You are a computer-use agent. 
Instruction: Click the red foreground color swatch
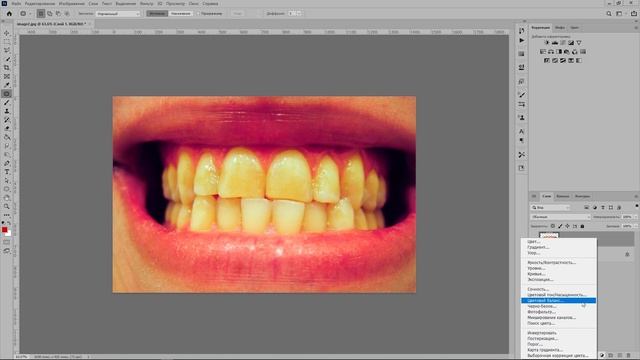pos(4,229)
